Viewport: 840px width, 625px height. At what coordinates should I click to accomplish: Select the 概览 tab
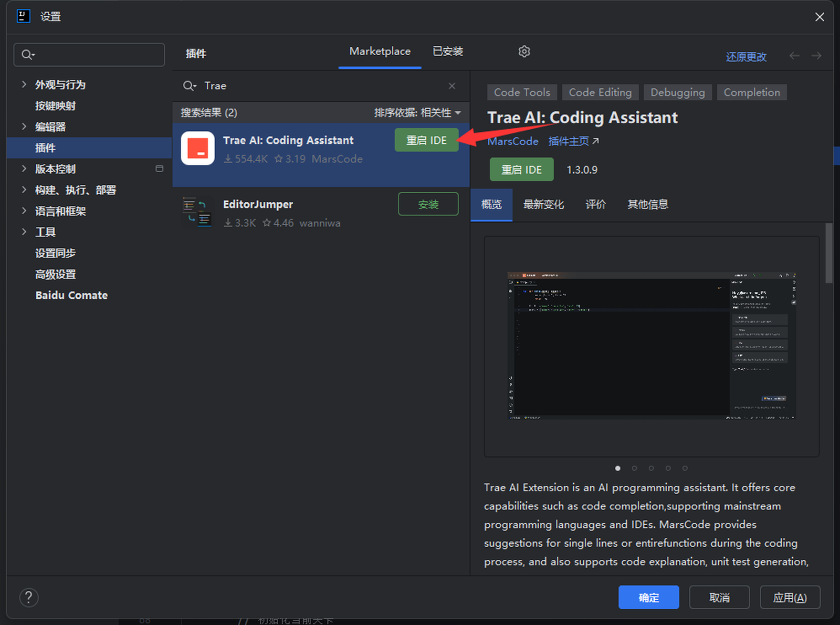(491, 204)
